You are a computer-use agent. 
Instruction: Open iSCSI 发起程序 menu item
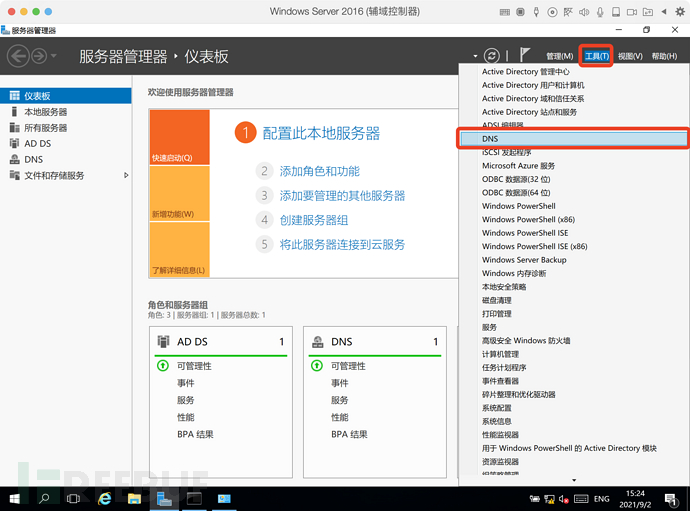click(x=506, y=152)
